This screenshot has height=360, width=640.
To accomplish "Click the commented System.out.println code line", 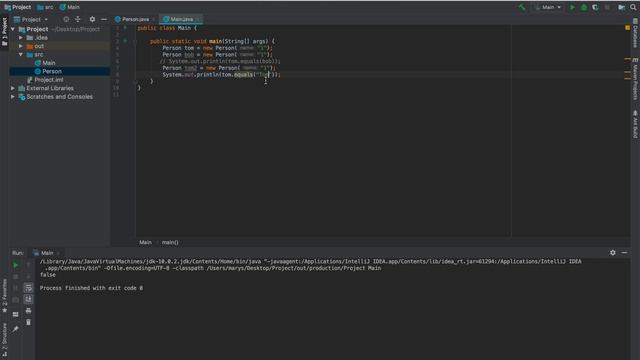I will (x=220, y=61).
